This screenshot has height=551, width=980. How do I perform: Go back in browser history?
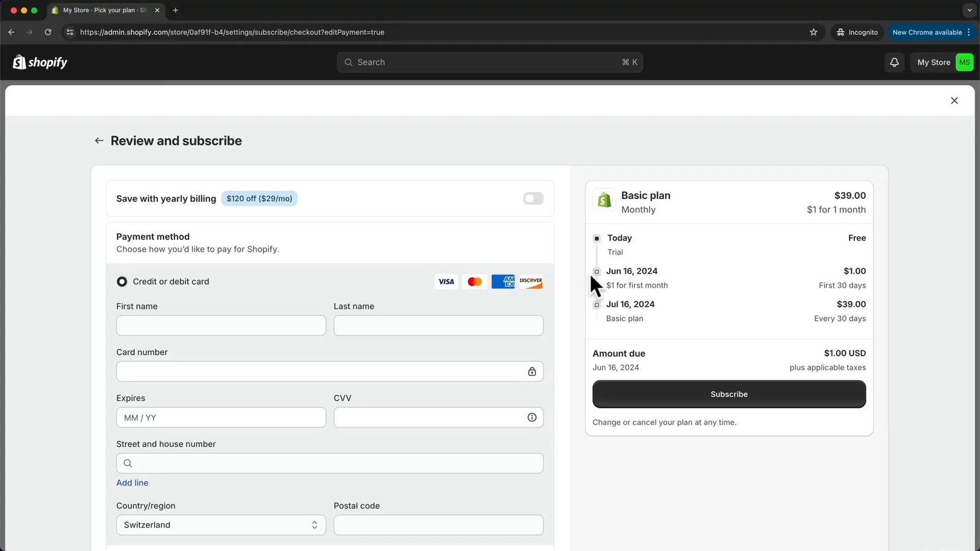click(12, 32)
